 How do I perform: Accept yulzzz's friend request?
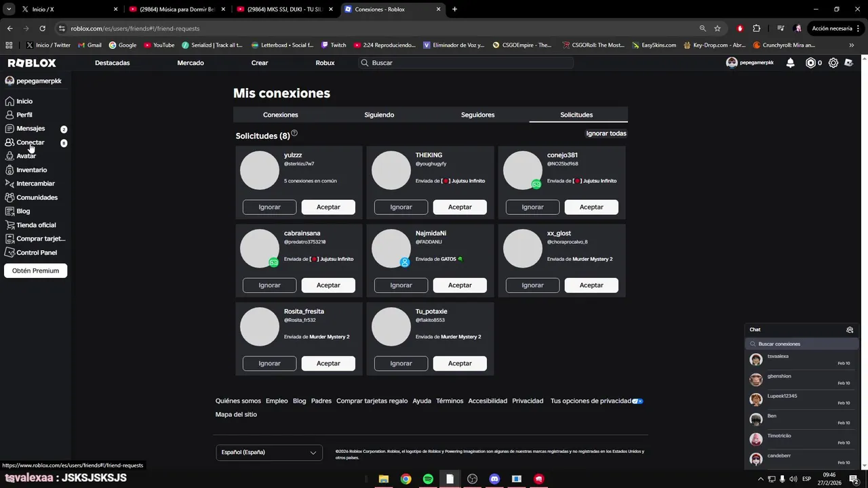(x=328, y=207)
